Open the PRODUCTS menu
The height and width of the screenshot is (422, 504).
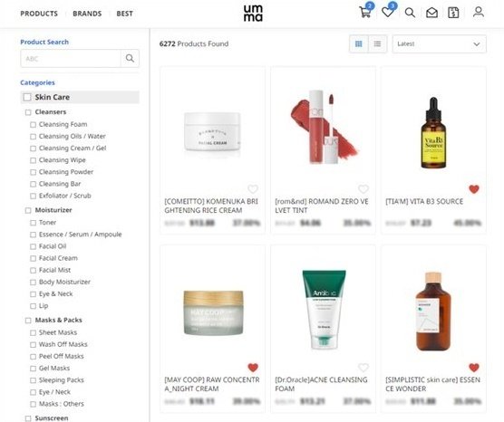[39, 14]
